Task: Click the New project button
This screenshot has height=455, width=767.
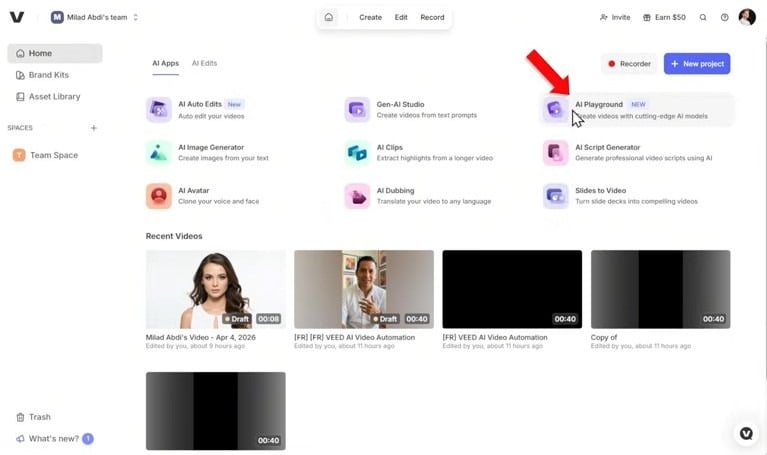Action: tap(697, 64)
